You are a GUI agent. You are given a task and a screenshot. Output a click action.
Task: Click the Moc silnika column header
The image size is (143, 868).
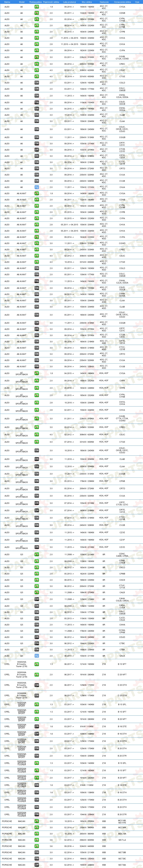[x=87, y=2]
